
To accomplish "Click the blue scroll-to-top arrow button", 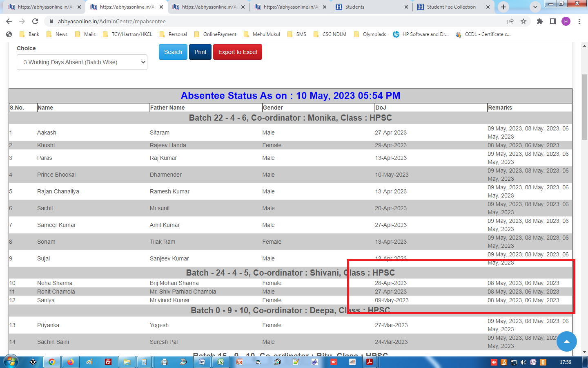I will pos(566,341).
